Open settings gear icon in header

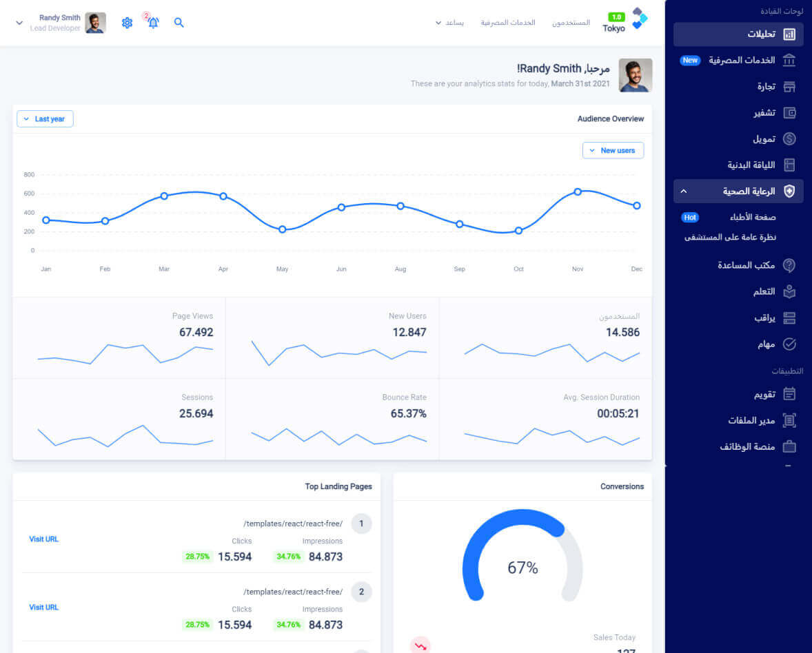[x=127, y=23]
